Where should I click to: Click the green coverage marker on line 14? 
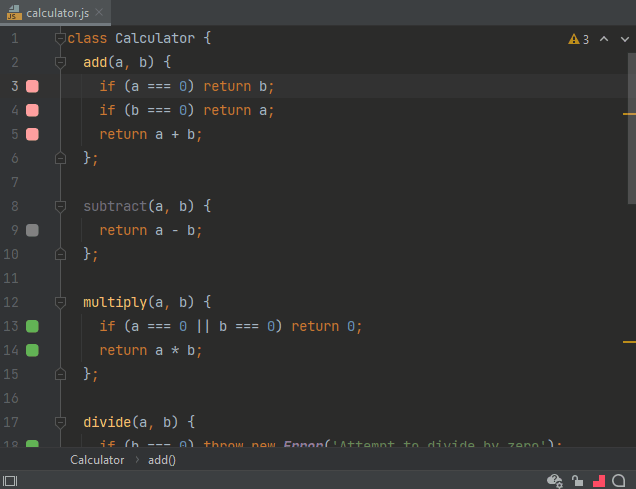point(32,350)
